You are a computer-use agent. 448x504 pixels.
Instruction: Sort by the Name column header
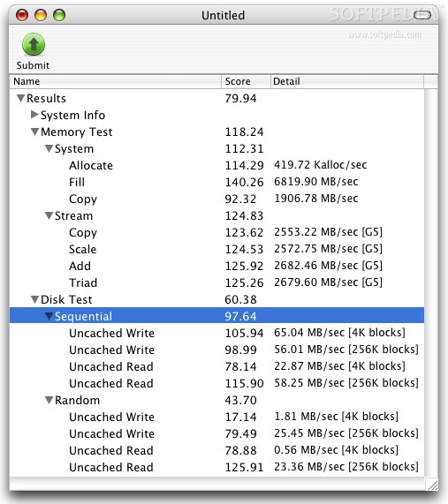(x=115, y=81)
